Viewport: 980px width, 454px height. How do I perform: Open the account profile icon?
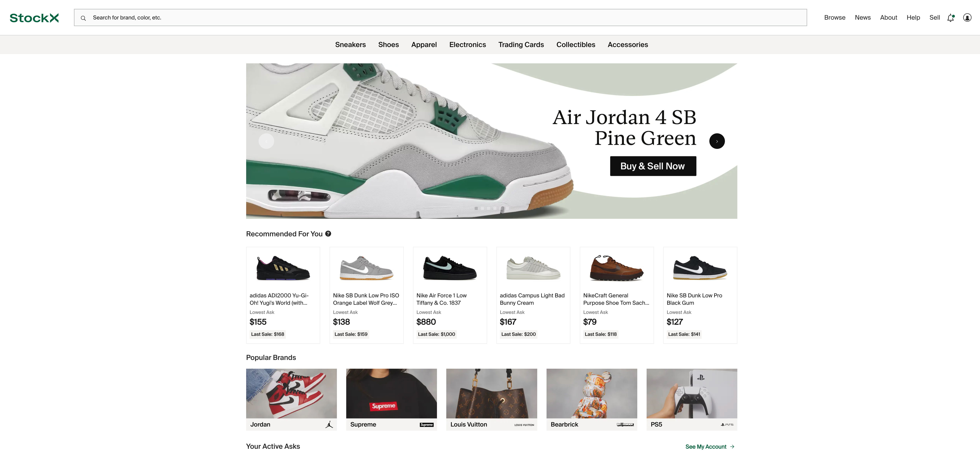pos(967,17)
